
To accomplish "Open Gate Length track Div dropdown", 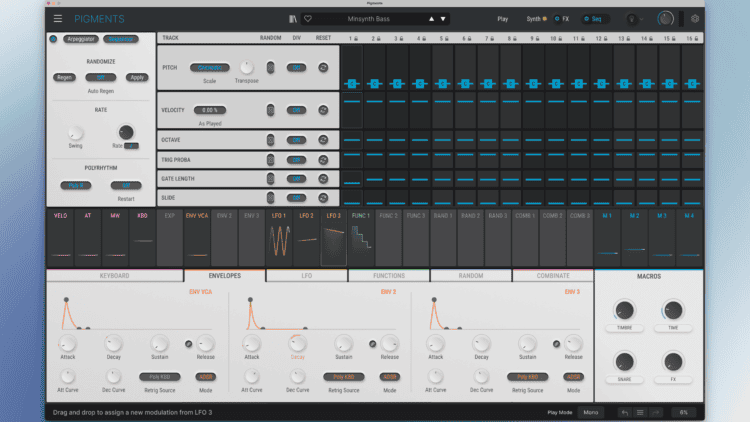I will (296, 178).
